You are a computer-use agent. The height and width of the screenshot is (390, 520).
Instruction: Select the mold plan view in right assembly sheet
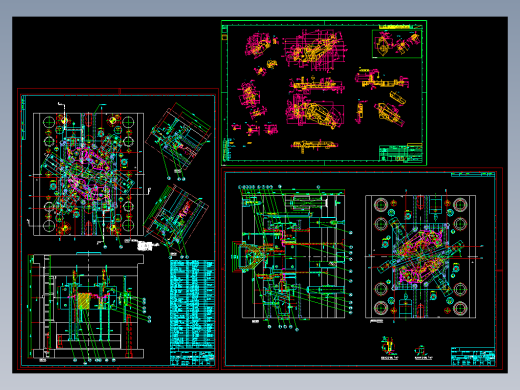tap(421, 256)
